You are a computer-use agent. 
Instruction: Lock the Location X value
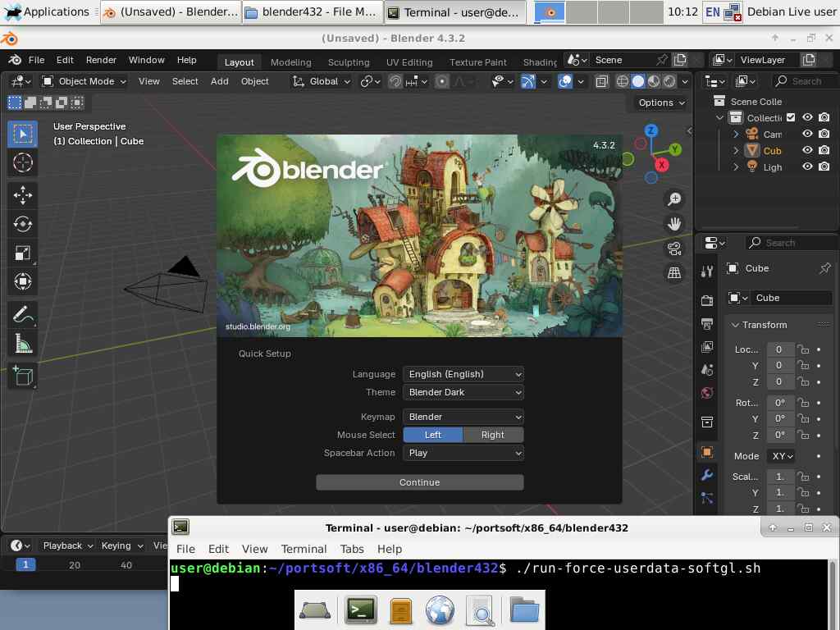[x=802, y=349]
